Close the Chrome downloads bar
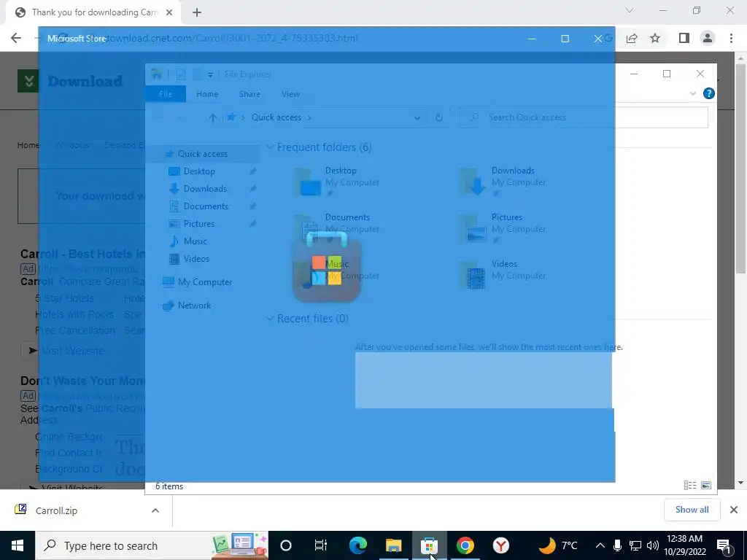 (734, 510)
